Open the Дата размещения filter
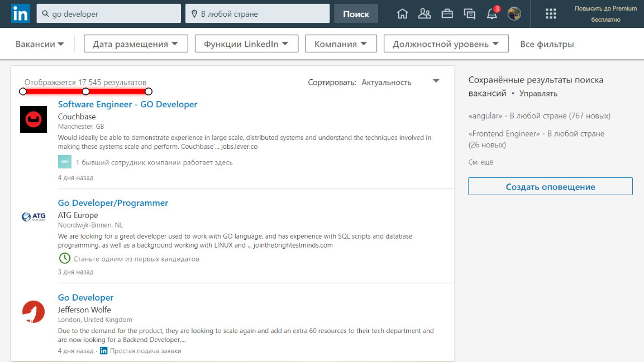 (136, 44)
